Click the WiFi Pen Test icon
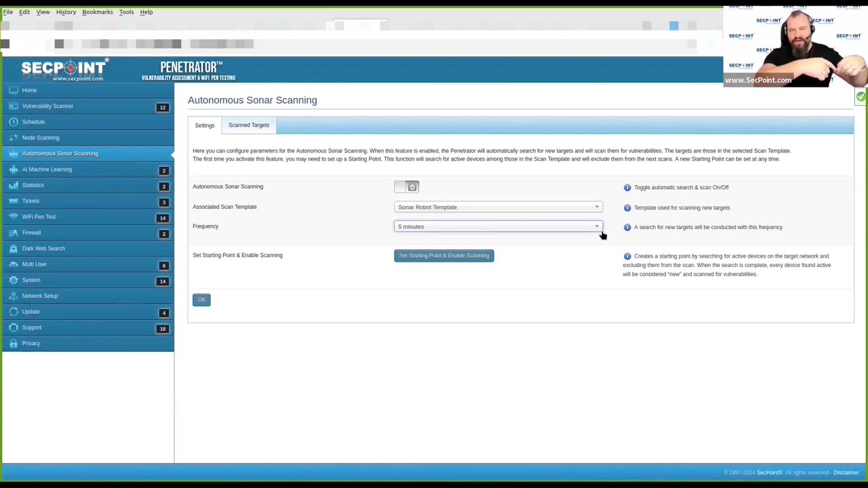868x488 pixels. click(14, 217)
